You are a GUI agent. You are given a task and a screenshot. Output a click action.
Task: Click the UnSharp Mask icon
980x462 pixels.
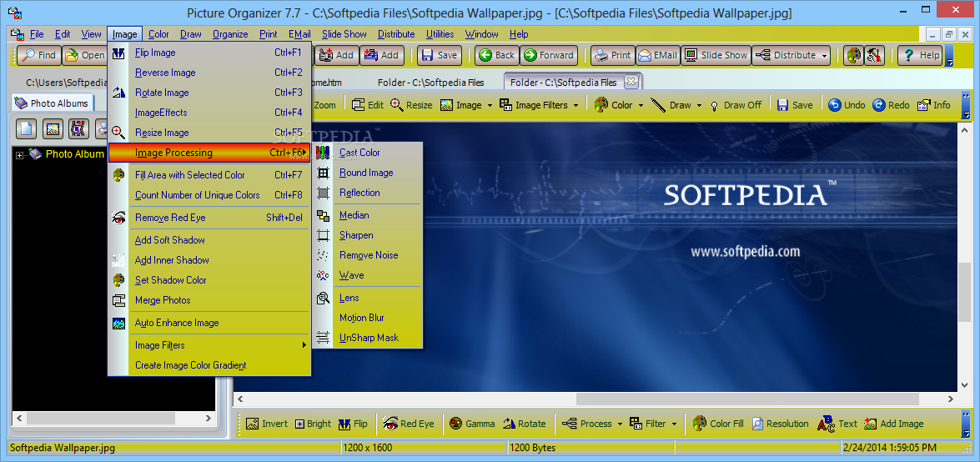tap(323, 338)
